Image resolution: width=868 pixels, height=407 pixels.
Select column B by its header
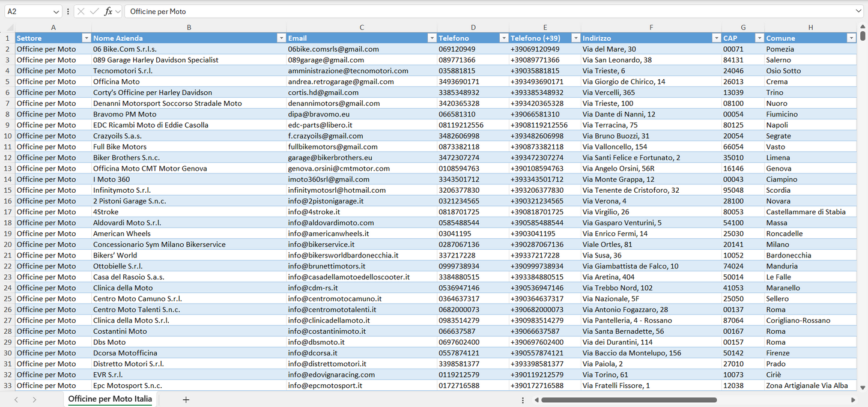pos(189,27)
